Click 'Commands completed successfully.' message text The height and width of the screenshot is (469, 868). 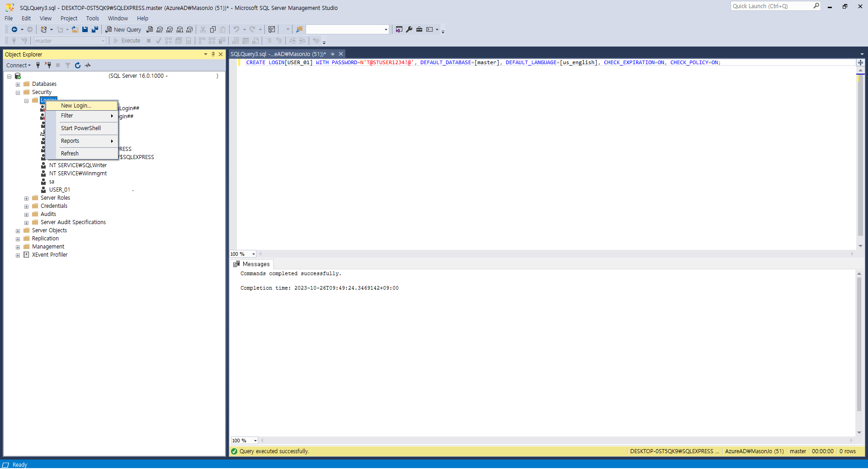(291, 274)
